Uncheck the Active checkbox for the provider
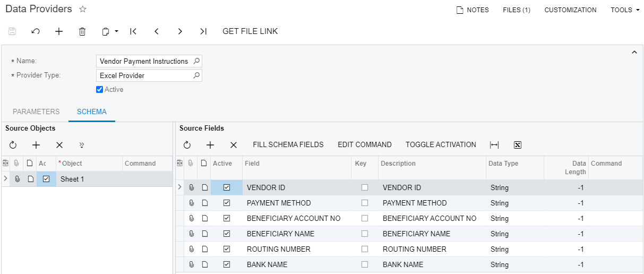Viewport: 644px width, 274px height. pos(99,90)
